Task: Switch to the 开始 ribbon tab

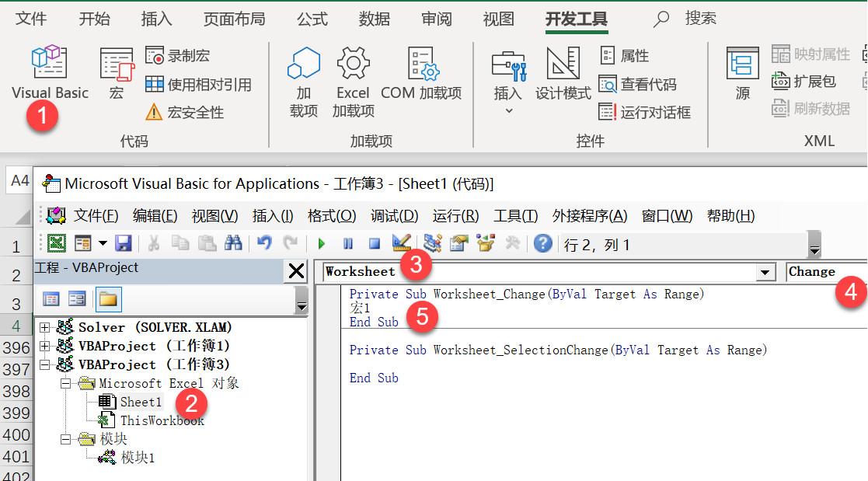Action: pos(94,19)
